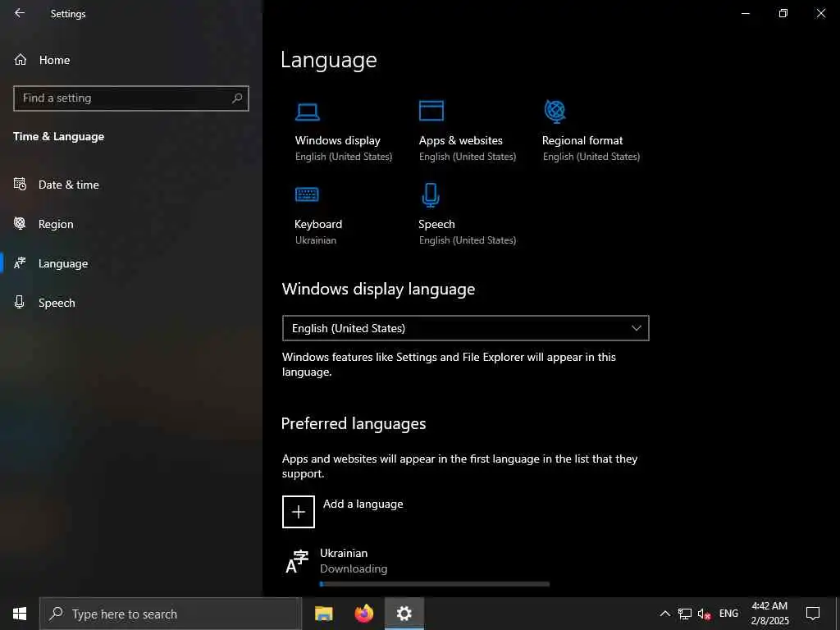Click the Time & Language heading
Image resolution: width=840 pixels, height=630 pixels.
[59, 137]
